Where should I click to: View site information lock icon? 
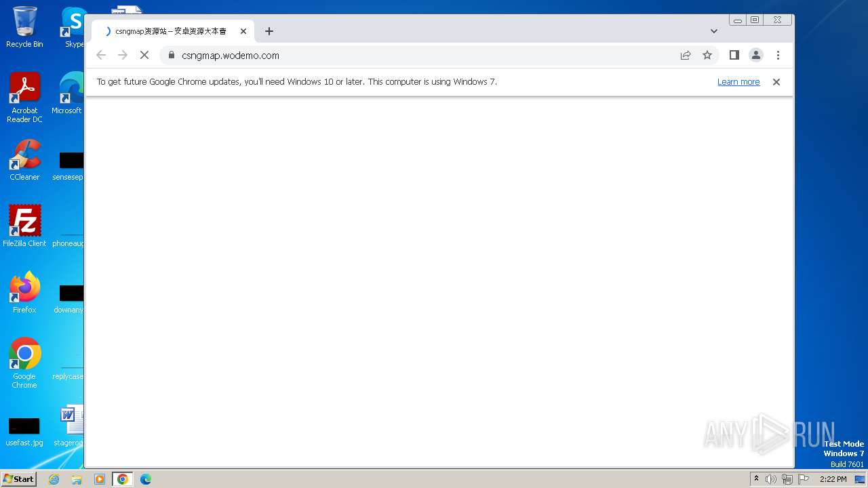171,56
